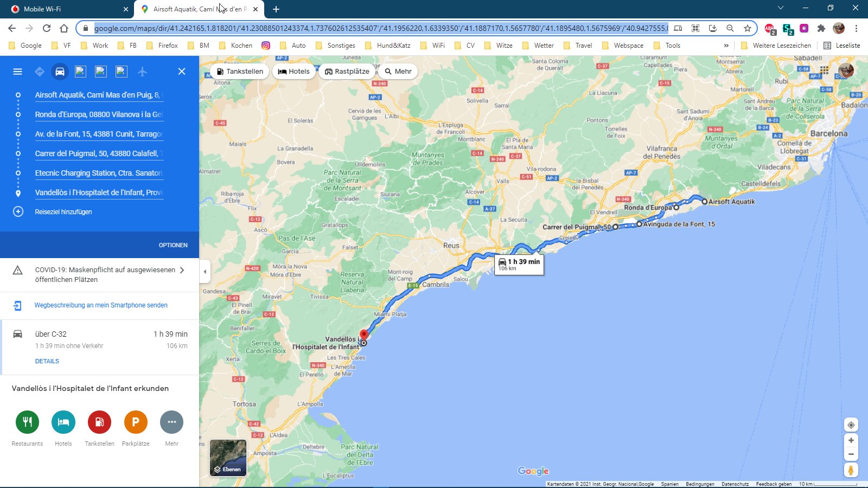Viewport: 868px width, 488px height.
Task: Click the browser zoom magnifier icon
Action: tap(730, 28)
